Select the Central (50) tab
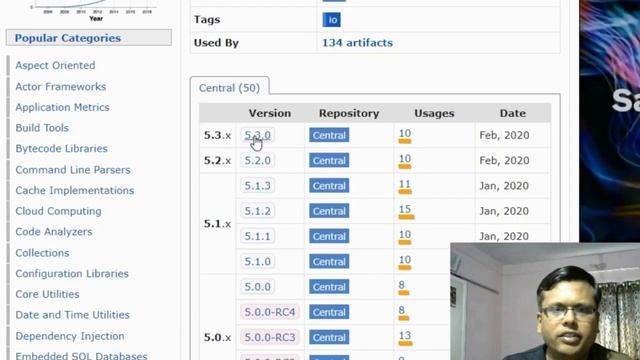The width and height of the screenshot is (640, 360). point(229,88)
